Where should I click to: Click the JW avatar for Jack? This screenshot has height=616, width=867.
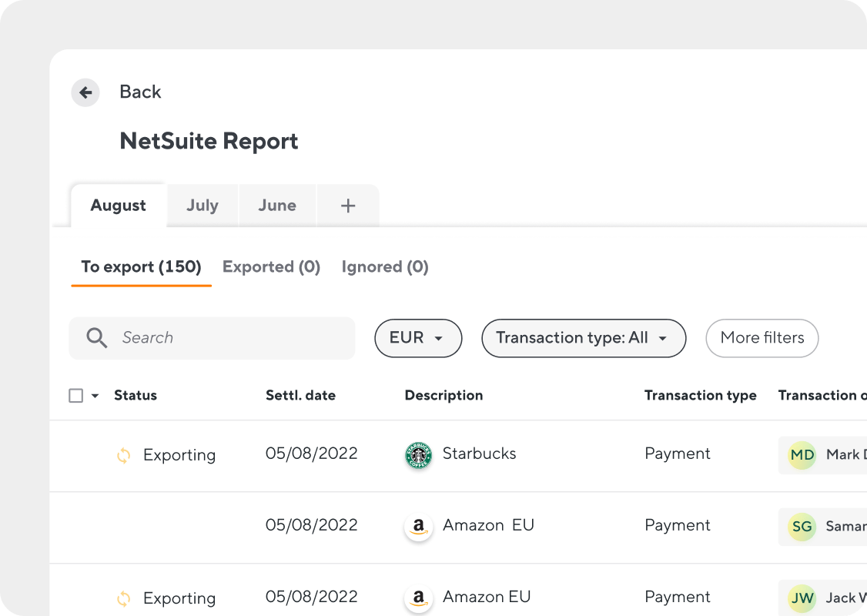click(x=802, y=598)
